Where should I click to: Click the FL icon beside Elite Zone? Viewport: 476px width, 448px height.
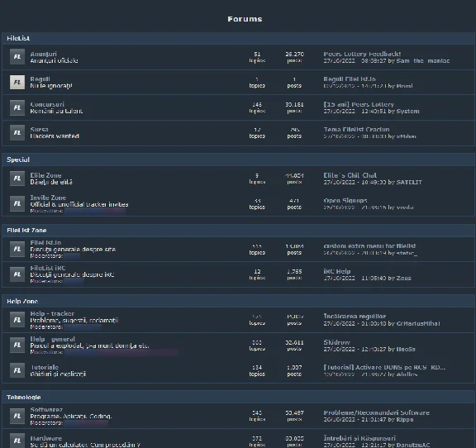tap(17, 179)
